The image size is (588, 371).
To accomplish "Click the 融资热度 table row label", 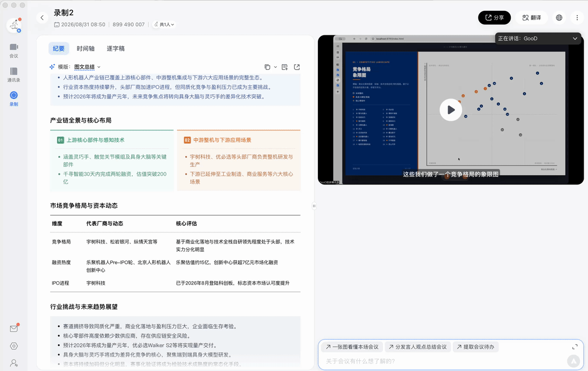I will click(x=62, y=262).
